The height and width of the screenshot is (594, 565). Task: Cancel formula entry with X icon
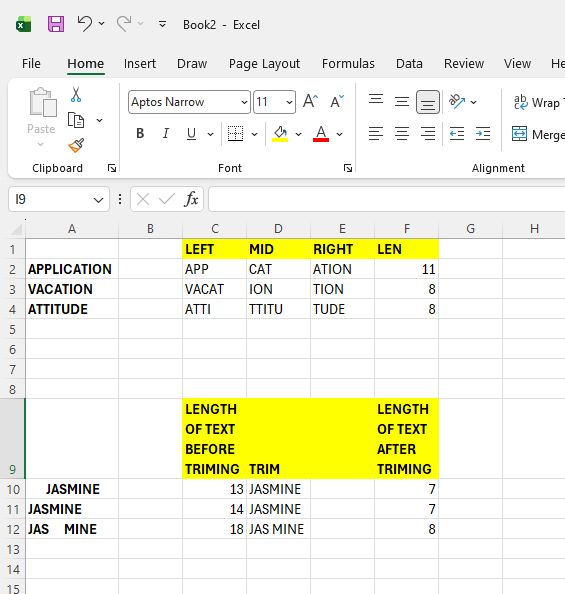(143, 199)
